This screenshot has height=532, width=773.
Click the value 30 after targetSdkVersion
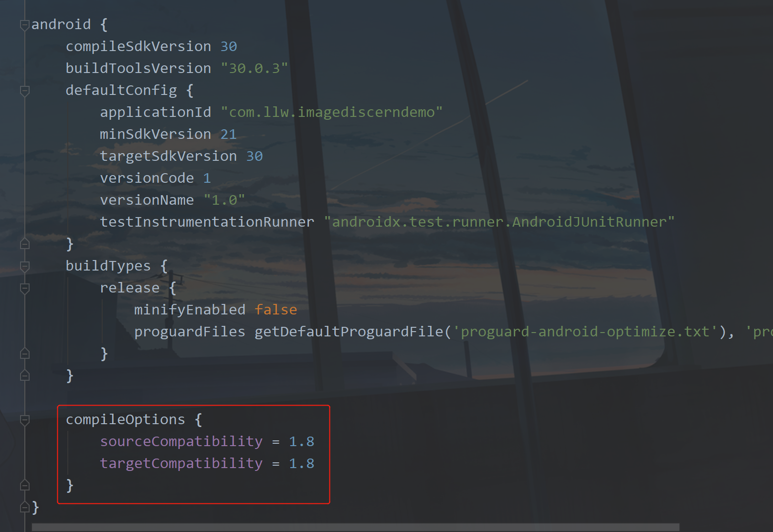pos(254,156)
